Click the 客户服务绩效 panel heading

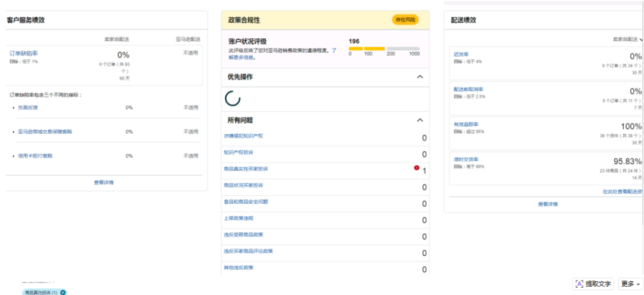tap(26, 20)
